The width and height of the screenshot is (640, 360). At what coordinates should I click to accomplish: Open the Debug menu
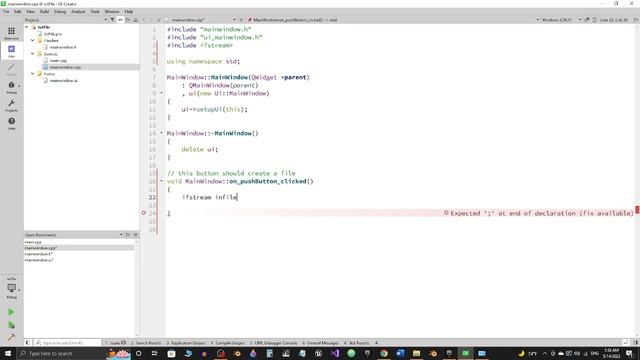[60, 11]
